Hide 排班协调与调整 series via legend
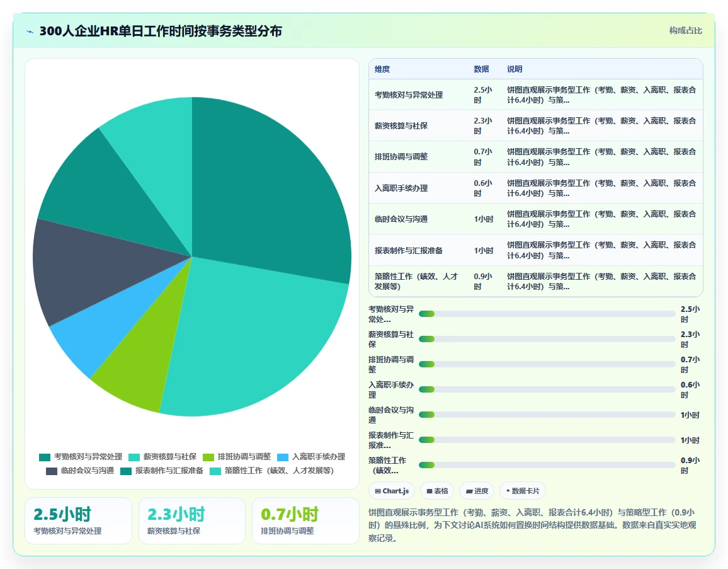This screenshot has width=728, height=569. 237,457
